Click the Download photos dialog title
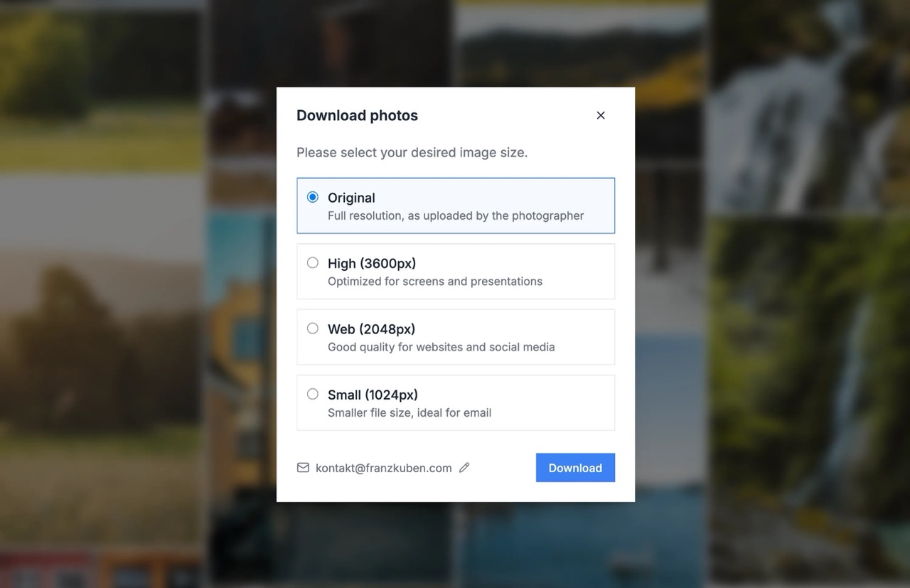The width and height of the screenshot is (910, 588). 357,114
